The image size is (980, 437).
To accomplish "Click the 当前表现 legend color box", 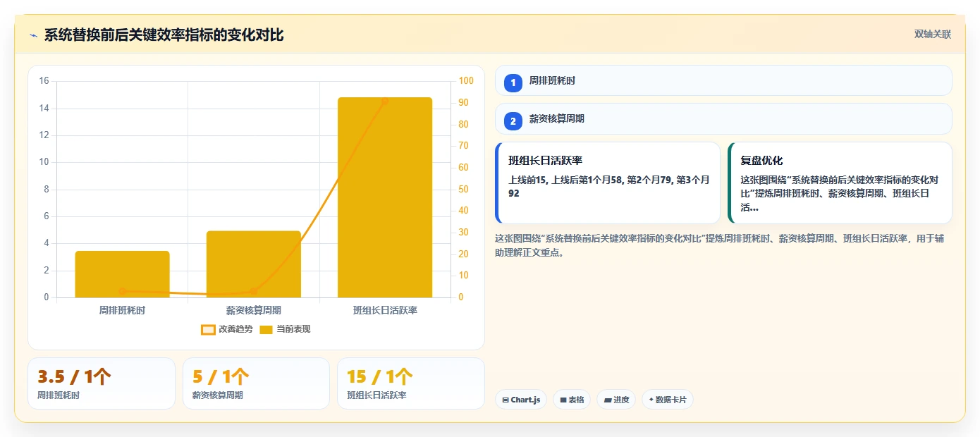I will [x=266, y=330].
